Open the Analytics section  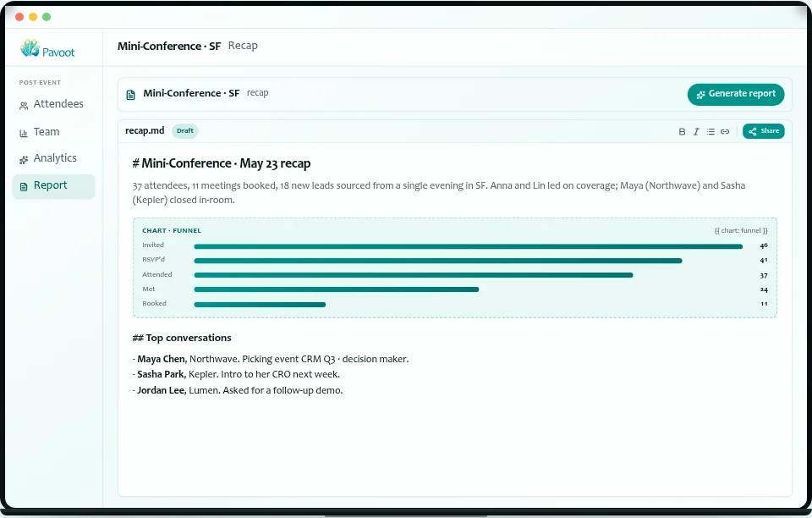click(x=53, y=158)
